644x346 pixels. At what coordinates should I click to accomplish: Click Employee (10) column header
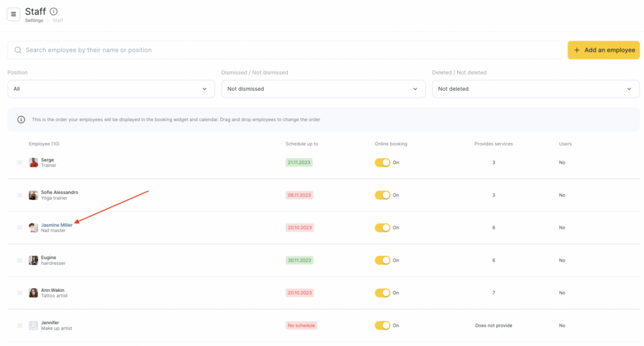(x=44, y=144)
